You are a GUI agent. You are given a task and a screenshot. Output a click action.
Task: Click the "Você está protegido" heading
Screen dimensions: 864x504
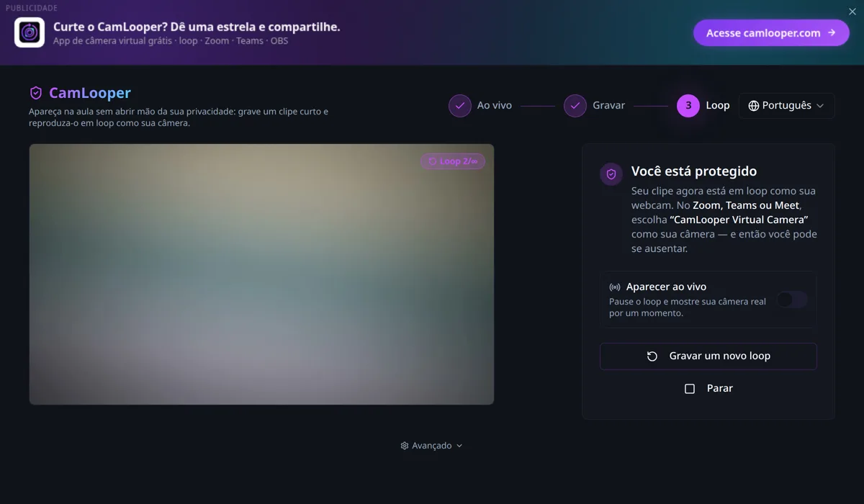point(694,171)
